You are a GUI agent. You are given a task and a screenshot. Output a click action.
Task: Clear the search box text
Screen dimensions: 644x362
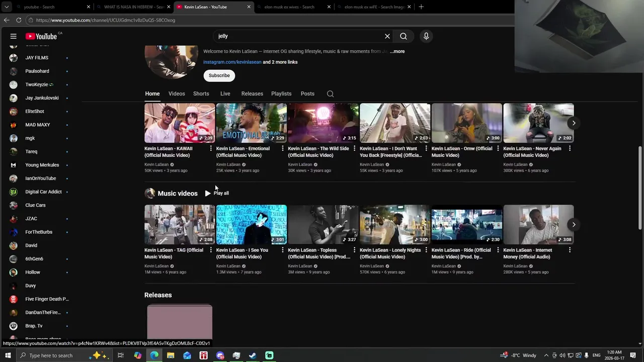387,36
